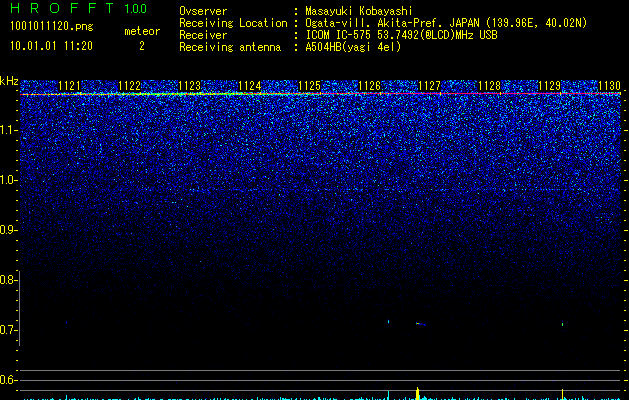Click the 1125 time marker
Screen dimensions: 629x400
[x=309, y=86]
